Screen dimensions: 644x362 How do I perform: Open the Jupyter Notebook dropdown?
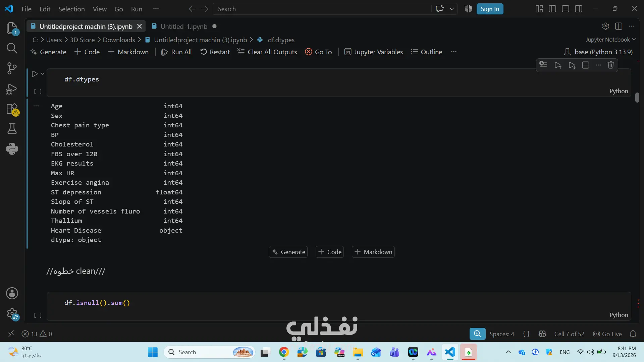click(611, 40)
